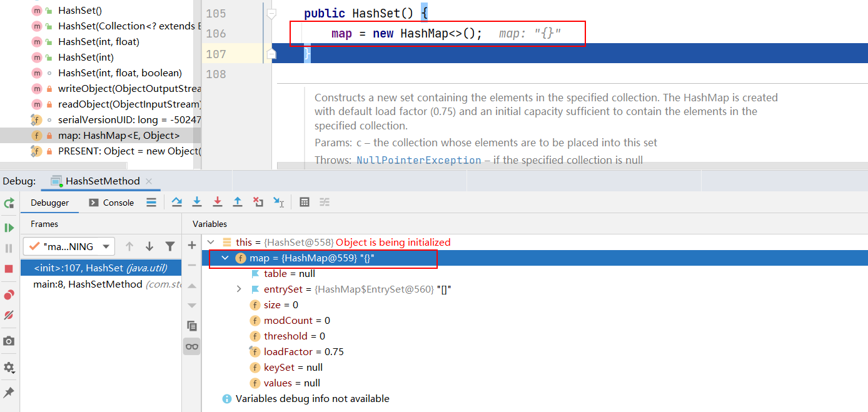
Task: Resume program with the green play icon
Action: click(9, 228)
